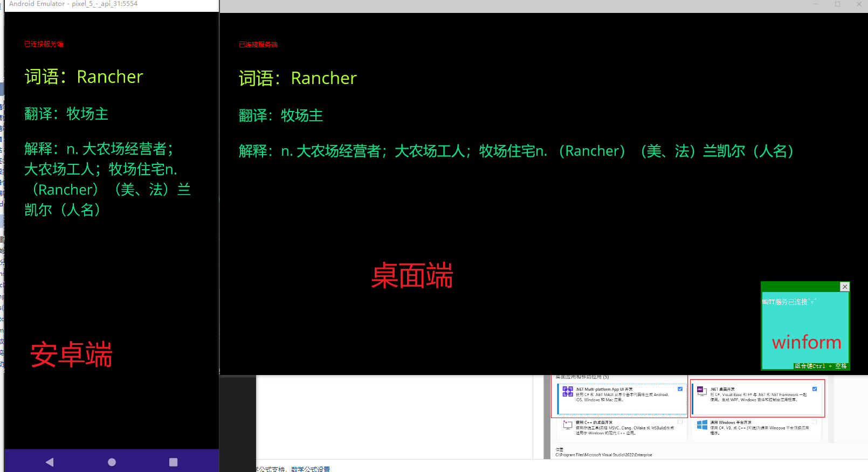
Task: Click the '.NET 桌面开发' workload title
Action: coord(722,389)
